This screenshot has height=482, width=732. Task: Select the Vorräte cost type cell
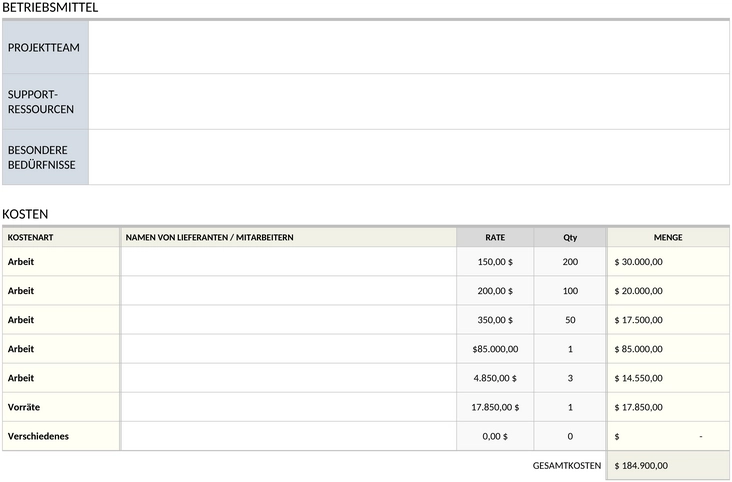pyautogui.click(x=60, y=407)
